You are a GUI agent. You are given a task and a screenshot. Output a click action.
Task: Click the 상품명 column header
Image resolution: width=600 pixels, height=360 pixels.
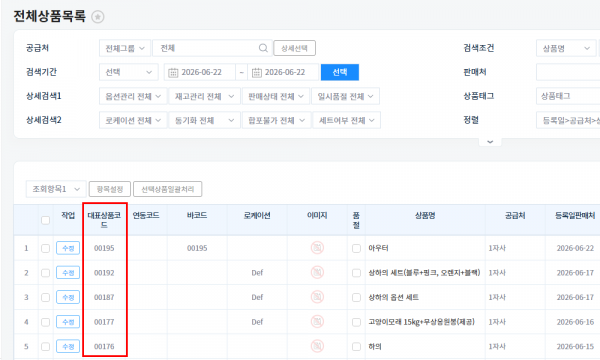point(425,215)
